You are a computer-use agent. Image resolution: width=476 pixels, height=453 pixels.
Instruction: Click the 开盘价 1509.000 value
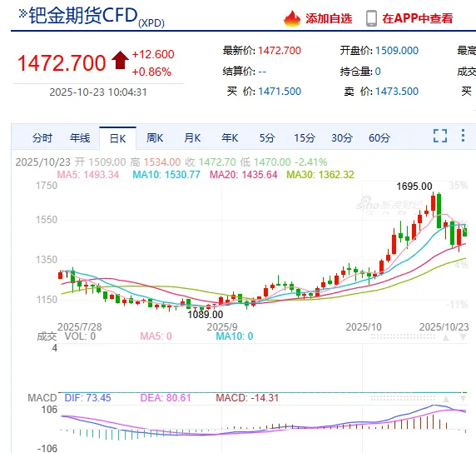(x=397, y=51)
